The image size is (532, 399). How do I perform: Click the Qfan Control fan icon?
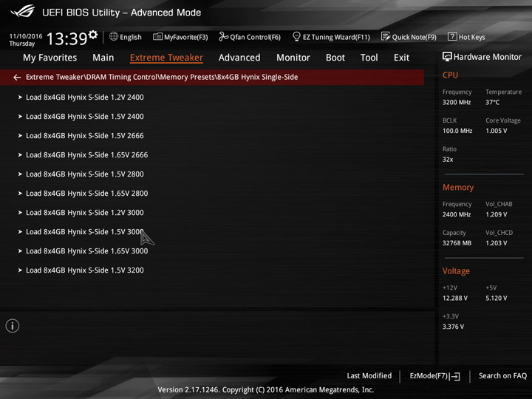pos(223,36)
